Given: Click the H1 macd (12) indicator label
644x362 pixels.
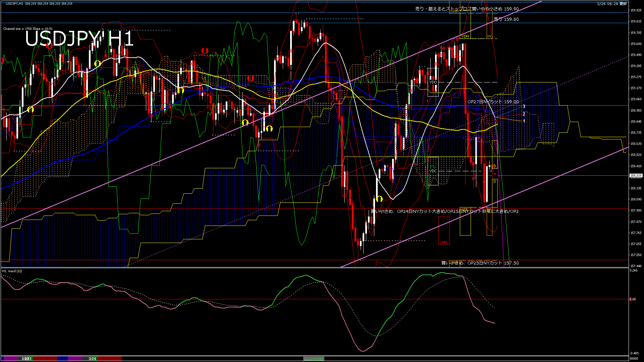Looking at the screenshot, I should [x=12, y=271].
